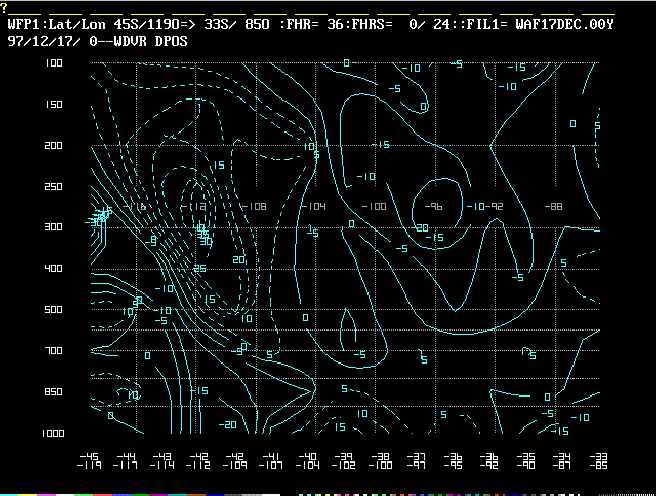Viewport: 656px width, 496px height.
Task: Select the 700 pressure level label
Action: coord(53,350)
